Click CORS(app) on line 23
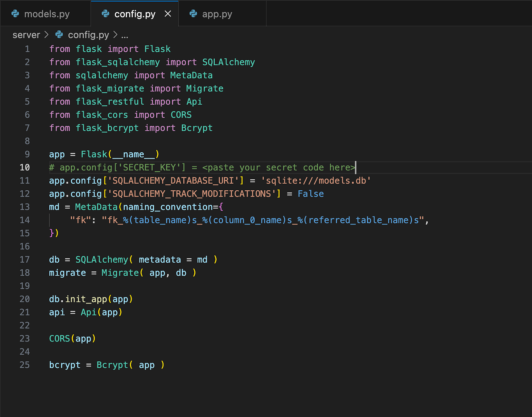Viewport: 532px width, 417px height. pos(72,338)
